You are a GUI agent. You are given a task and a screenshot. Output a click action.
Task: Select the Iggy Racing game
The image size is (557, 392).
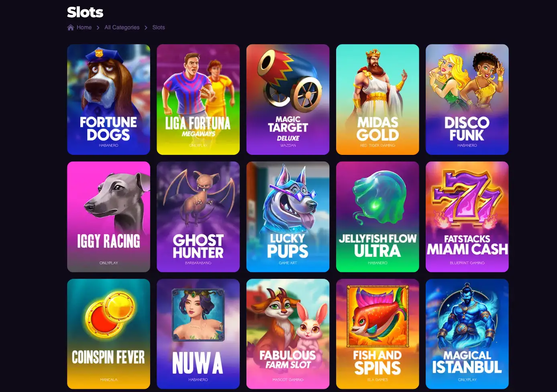108,217
